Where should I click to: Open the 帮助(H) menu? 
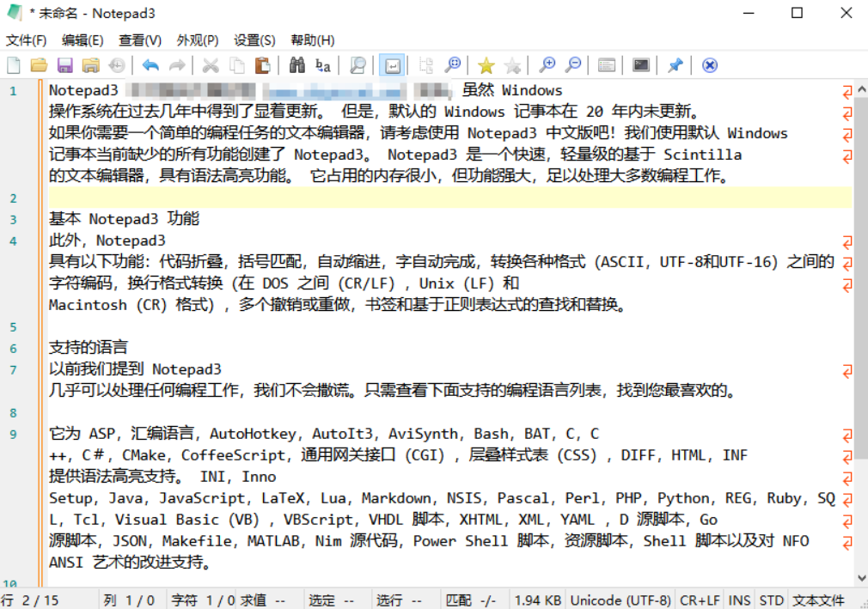pos(313,40)
